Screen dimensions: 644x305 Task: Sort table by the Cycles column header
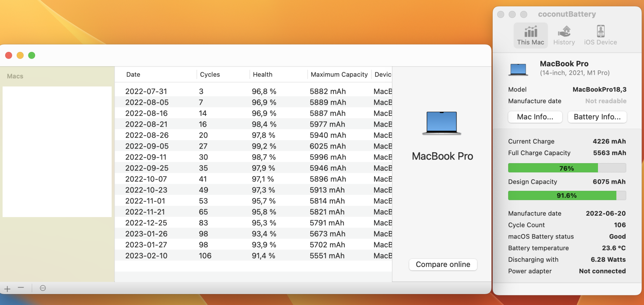tap(210, 74)
